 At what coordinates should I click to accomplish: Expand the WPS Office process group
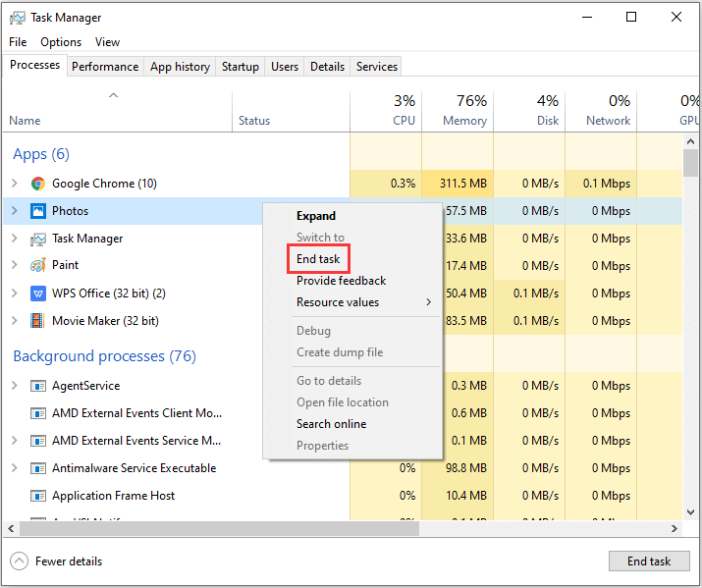(14, 294)
